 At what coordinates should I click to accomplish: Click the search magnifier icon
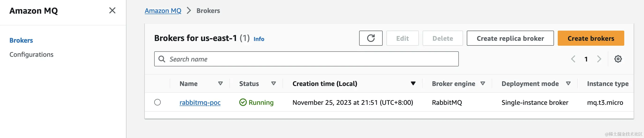tap(162, 59)
